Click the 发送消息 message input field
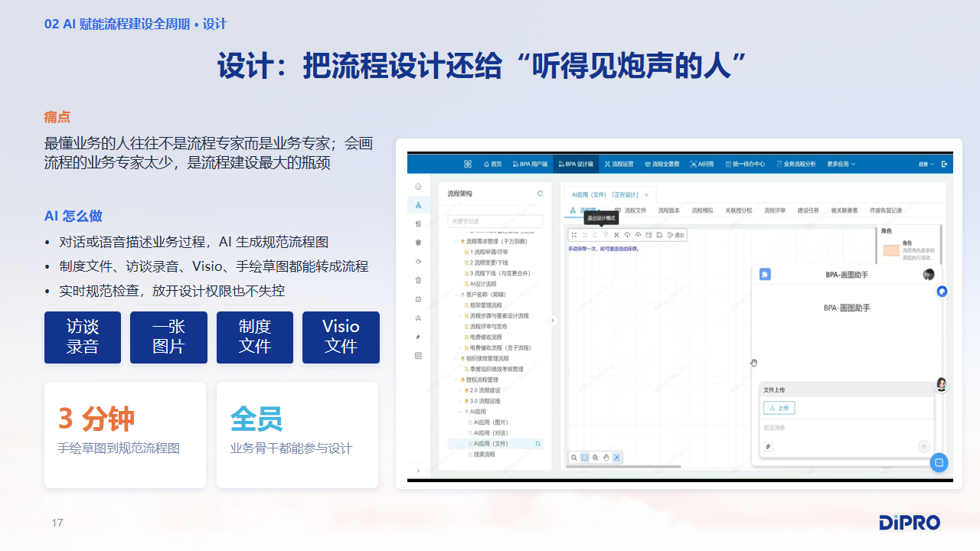 click(847, 428)
